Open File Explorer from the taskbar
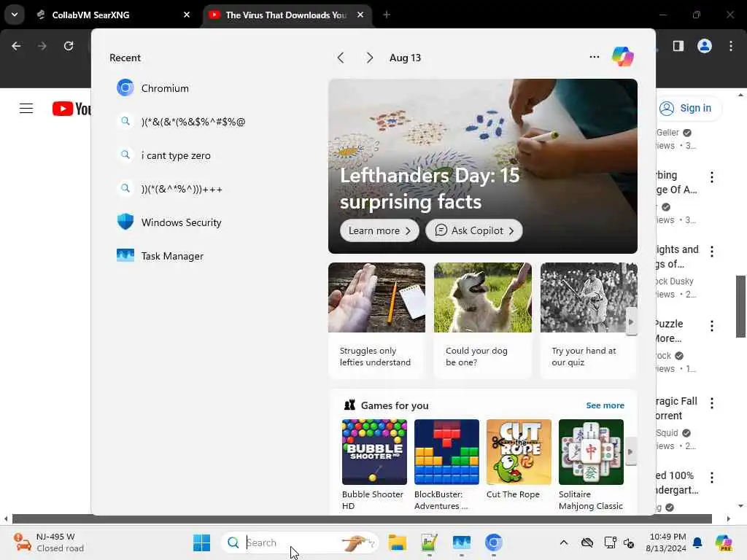 (x=397, y=542)
